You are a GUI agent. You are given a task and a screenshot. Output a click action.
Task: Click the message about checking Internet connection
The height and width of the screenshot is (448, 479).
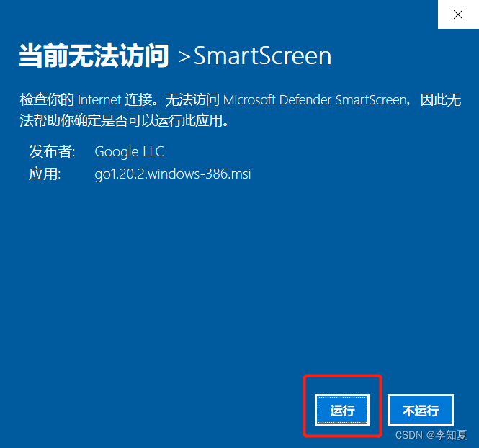coord(241,110)
